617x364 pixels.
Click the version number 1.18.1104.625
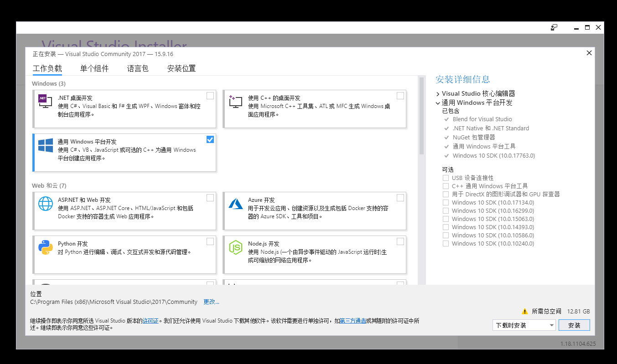tap(578, 344)
